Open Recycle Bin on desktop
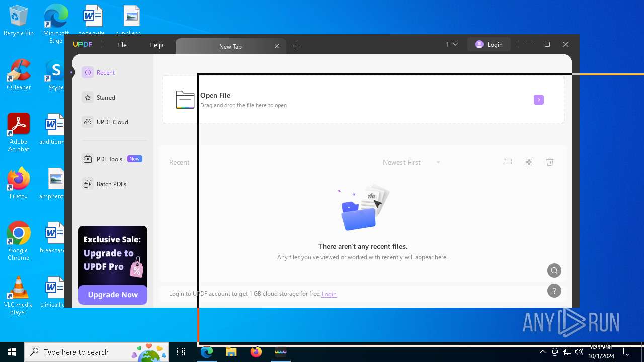This screenshot has height=362, width=644. [x=19, y=21]
